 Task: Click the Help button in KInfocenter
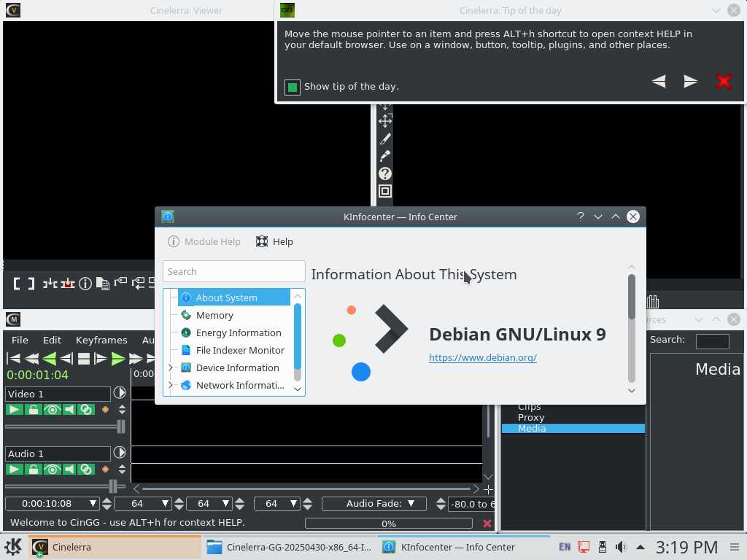tap(274, 242)
